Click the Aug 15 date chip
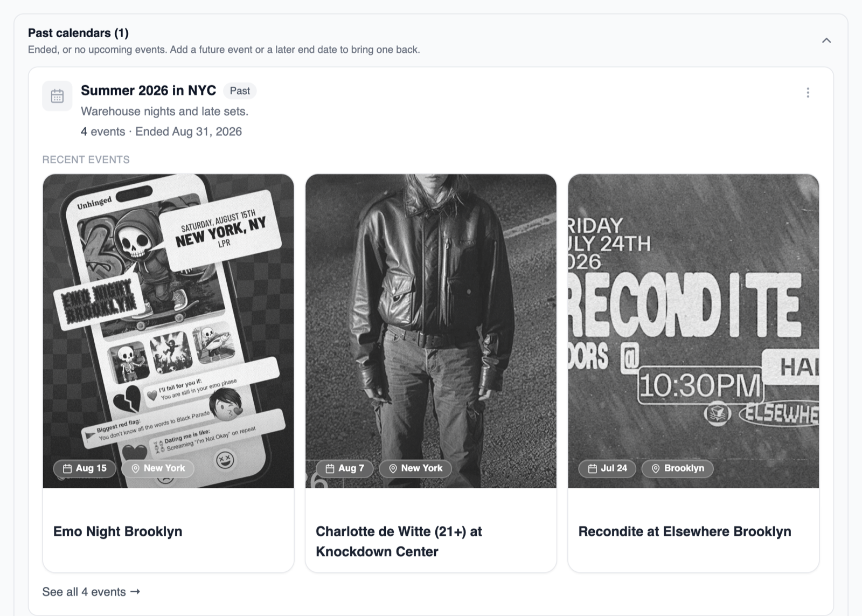This screenshot has height=616, width=862. click(85, 468)
